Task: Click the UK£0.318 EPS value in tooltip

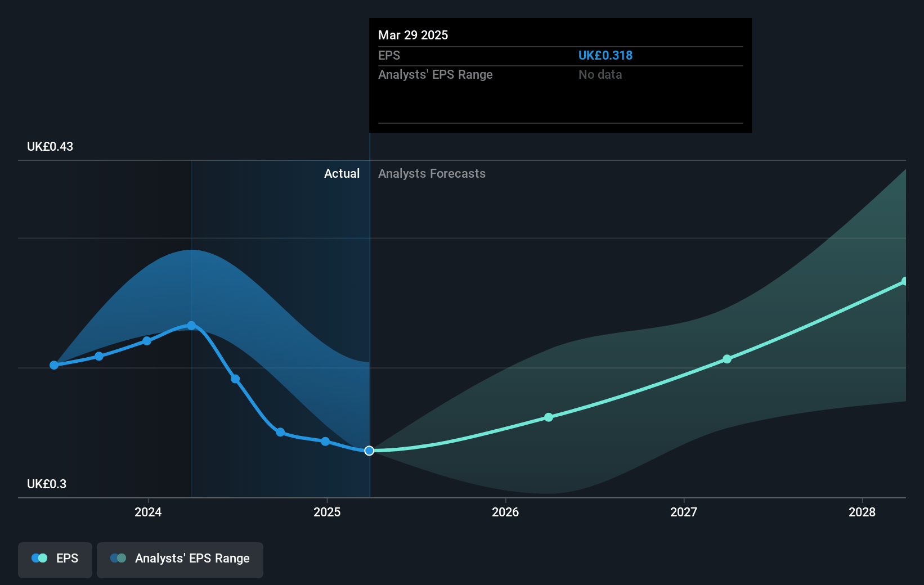Action: point(605,55)
